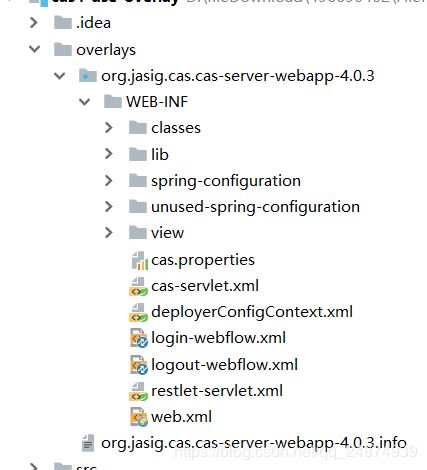
Task: Expand the .idea folder
Action: pyautogui.click(x=34, y=23)
